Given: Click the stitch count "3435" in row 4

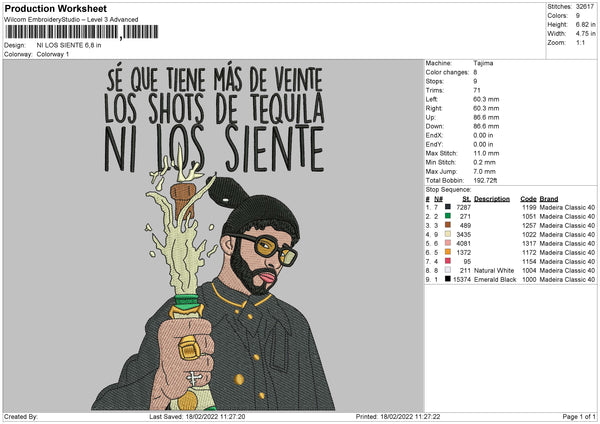Looking at the screenshot, I should (x=463, y=235).
